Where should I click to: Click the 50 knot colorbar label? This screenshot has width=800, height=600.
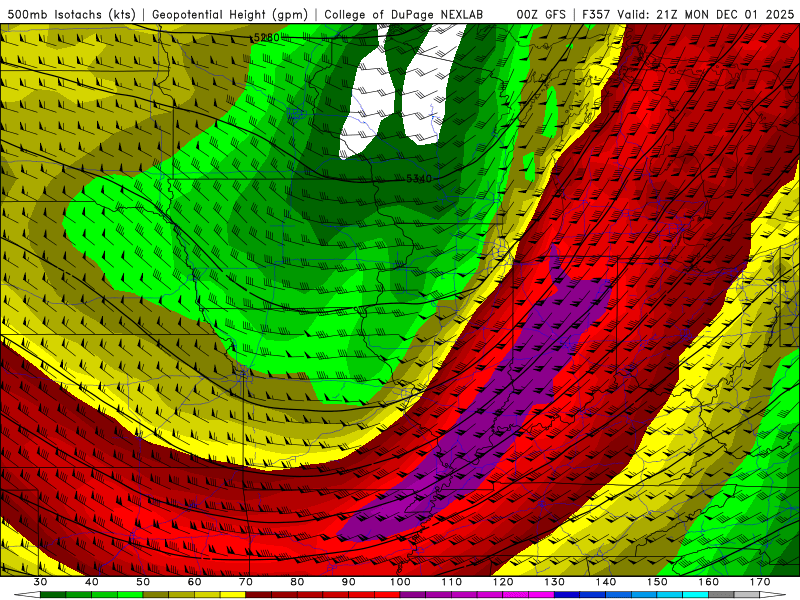point(143,582)
